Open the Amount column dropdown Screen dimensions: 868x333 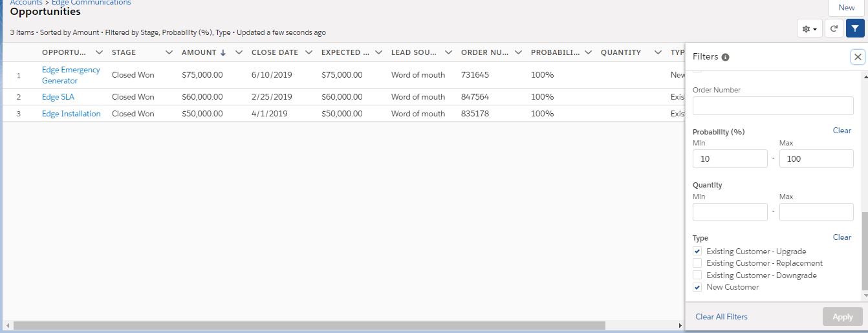[239, 52]
